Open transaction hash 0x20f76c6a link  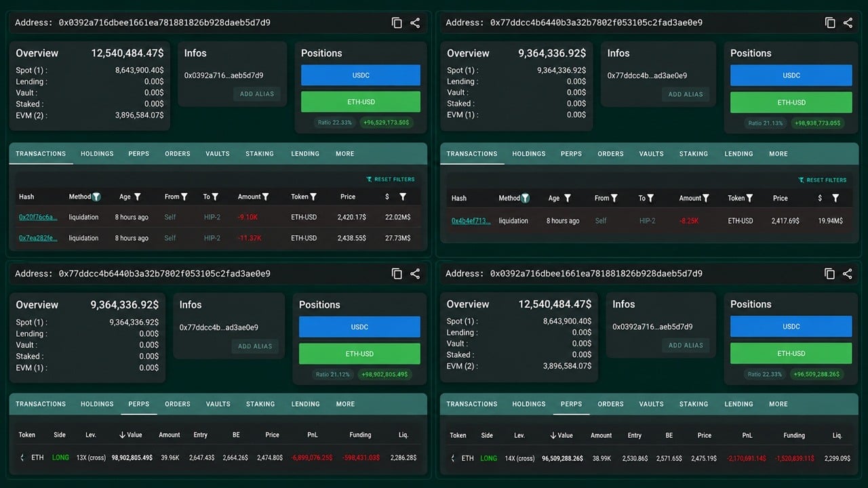(x=38, y=217)
